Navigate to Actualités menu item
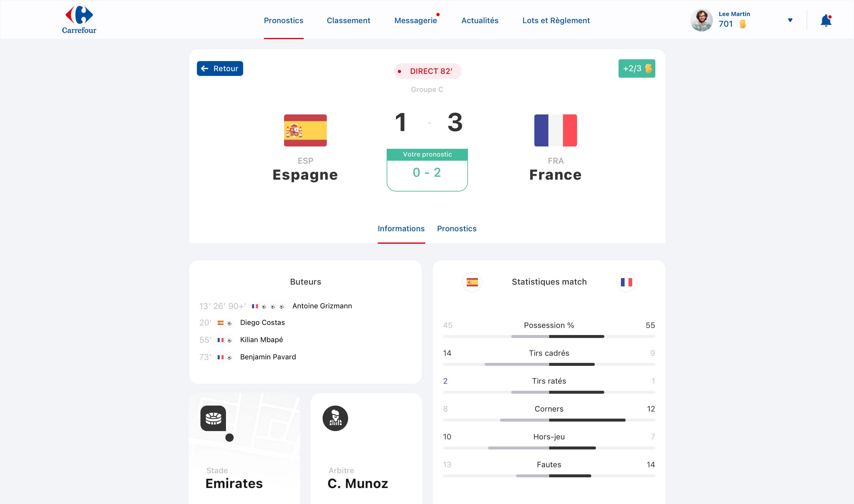Image resolution: width=854 pixels, height=504 pixels. pyautogui.click(x=480, y=20)
